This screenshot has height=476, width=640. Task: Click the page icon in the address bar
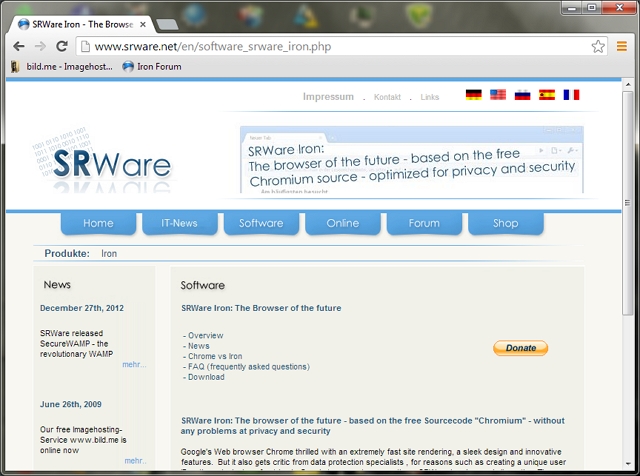(85, 47)
